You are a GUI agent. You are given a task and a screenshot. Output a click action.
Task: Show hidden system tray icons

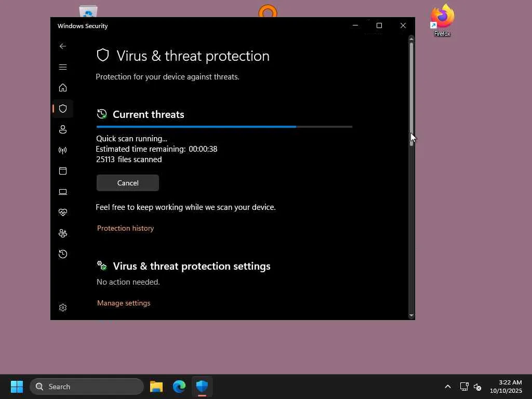click(x=448, y=387)
